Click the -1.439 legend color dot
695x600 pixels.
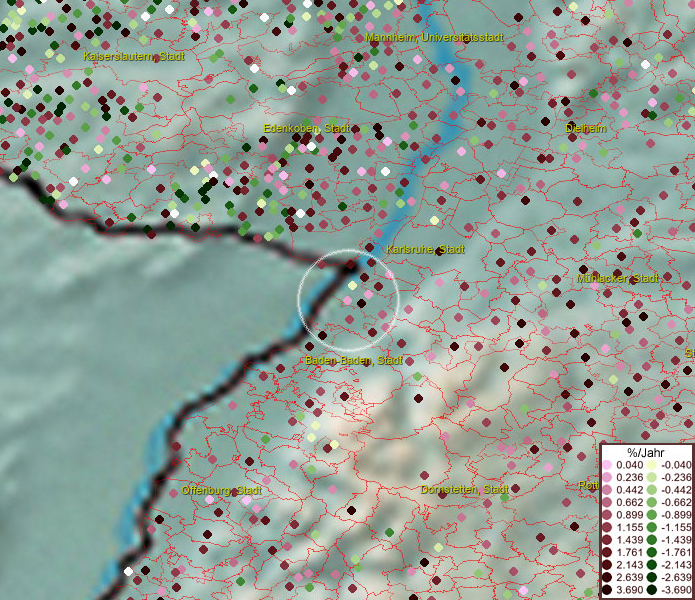[652, 540]
